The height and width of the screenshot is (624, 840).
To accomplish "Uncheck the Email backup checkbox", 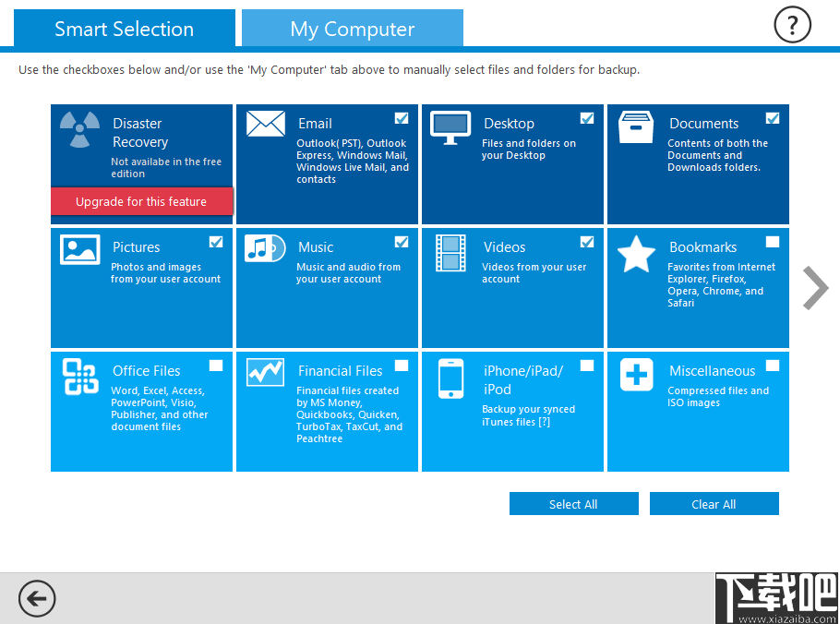I will pyautogui.click(x=402, y=118).
